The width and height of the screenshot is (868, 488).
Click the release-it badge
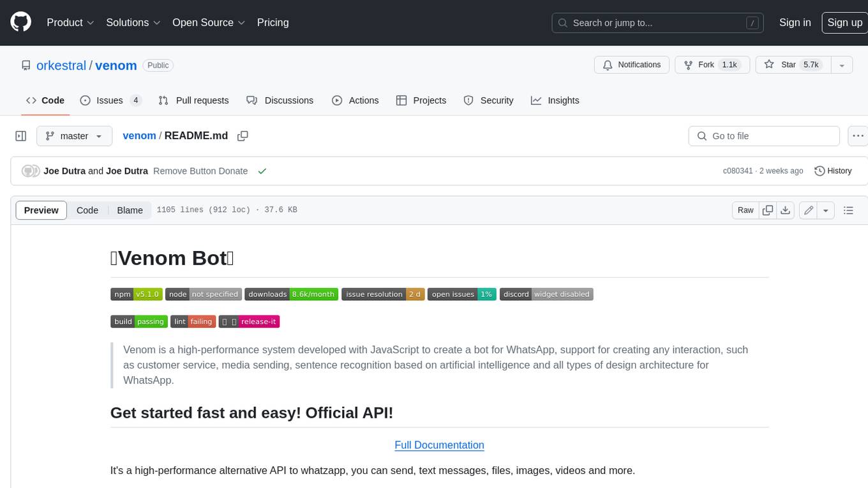tap(249, 321)
